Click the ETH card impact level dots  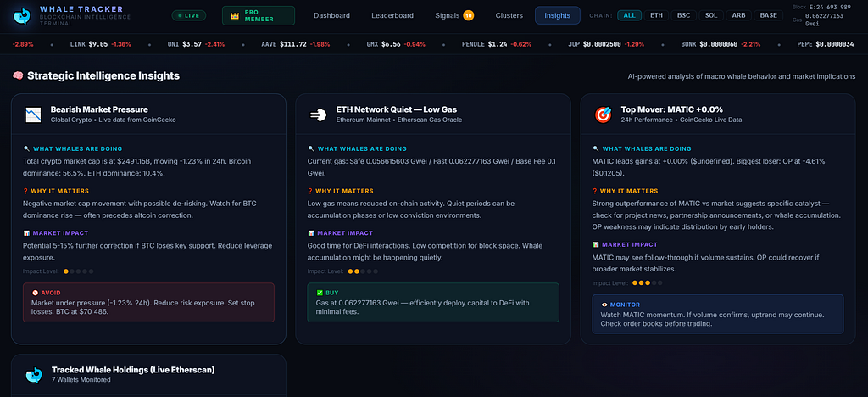point(363,271)
